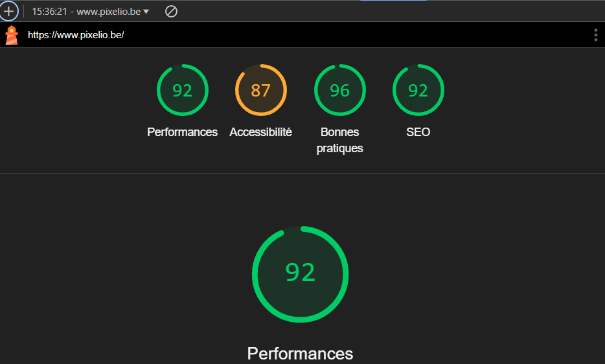The image size is (605, 364).
Task: Click the clear all reports circle-slash icon
Action: click(171, 12)
